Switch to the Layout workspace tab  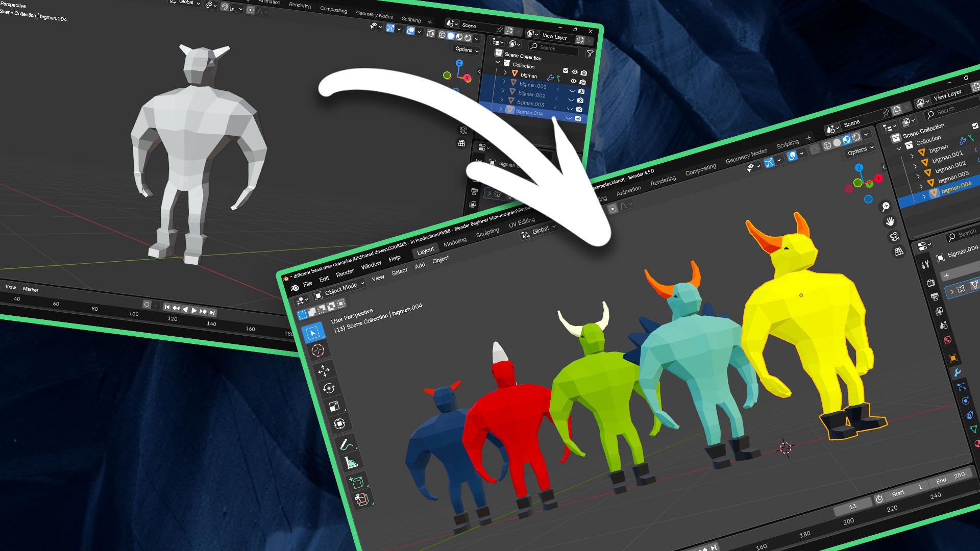pos(425,251)
